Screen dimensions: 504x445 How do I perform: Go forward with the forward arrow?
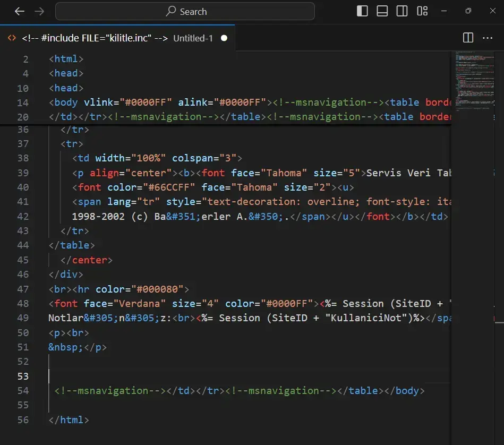click(39, 11)
